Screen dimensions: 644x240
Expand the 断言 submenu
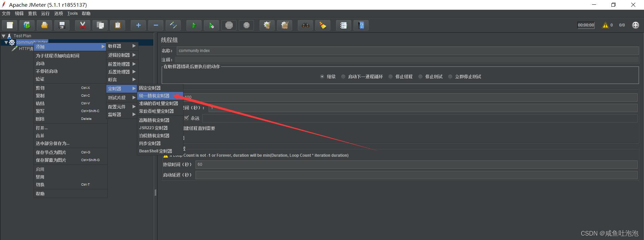click(122, 80)
